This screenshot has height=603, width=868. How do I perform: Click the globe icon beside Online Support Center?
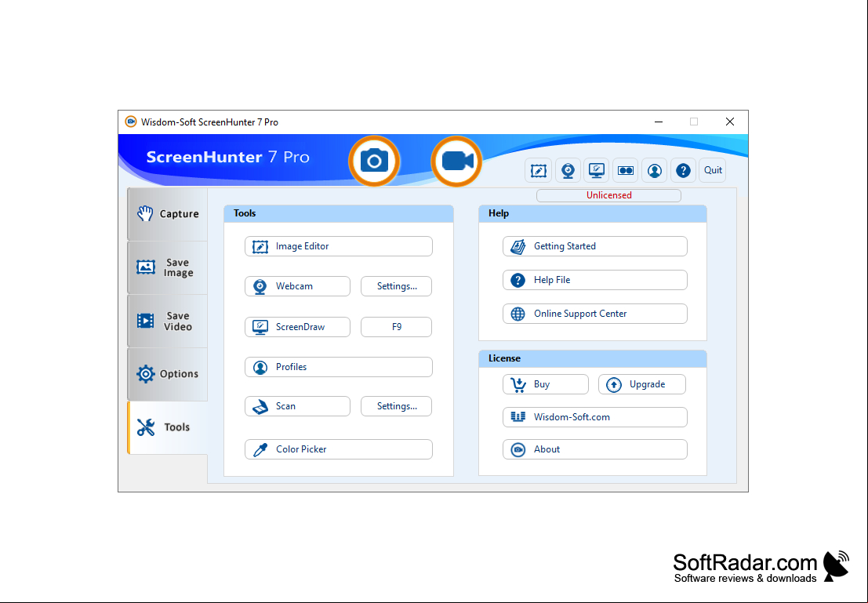[x=518, y=314]
